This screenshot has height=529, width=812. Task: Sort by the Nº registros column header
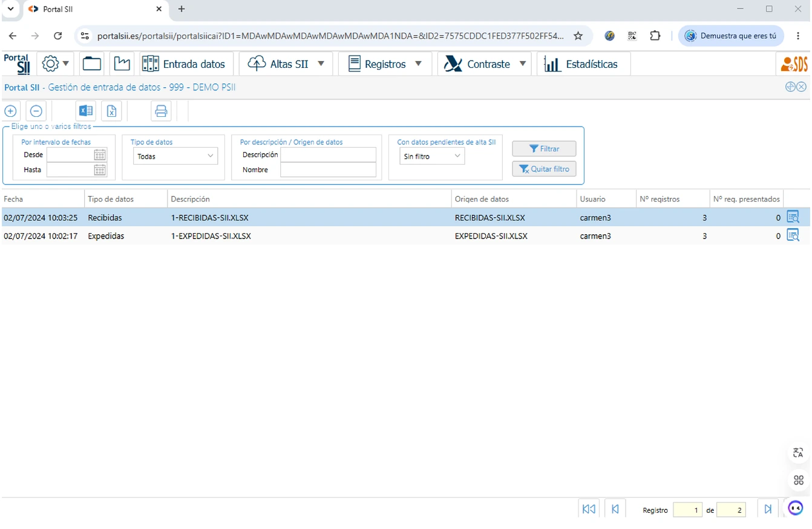pos(672,199)
